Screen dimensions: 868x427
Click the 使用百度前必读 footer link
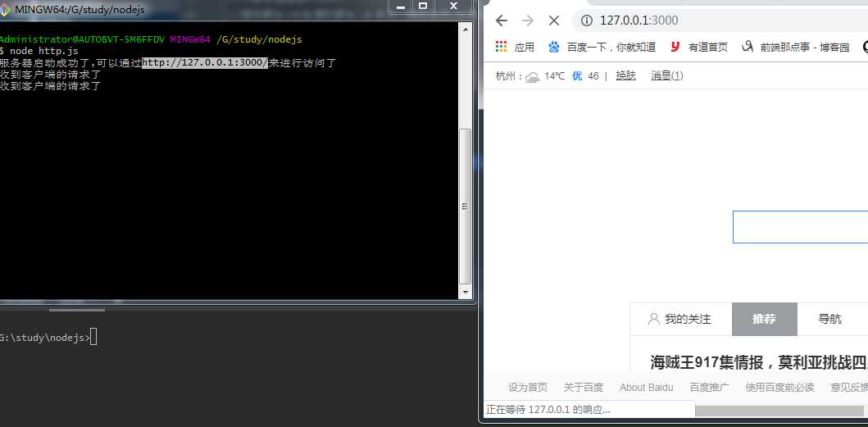[780, 387]
